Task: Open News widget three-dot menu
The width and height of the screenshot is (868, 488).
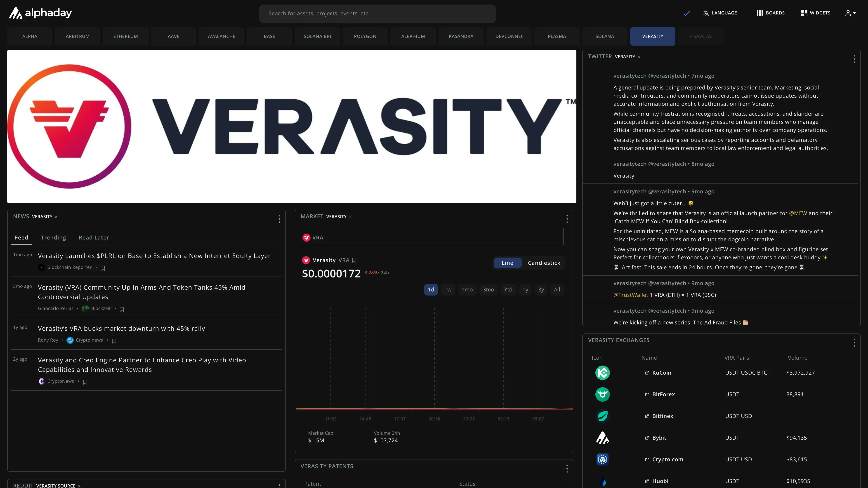Action: coord(279,219)
